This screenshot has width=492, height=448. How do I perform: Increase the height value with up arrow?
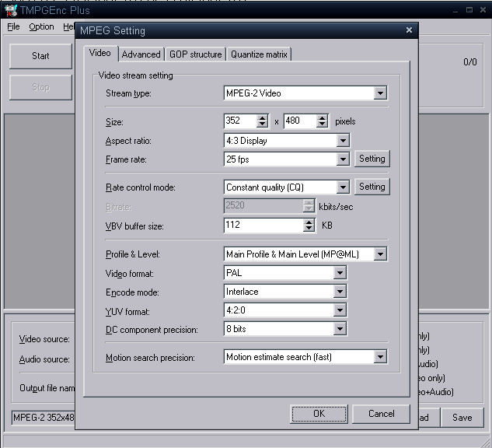tap(322, 118)
